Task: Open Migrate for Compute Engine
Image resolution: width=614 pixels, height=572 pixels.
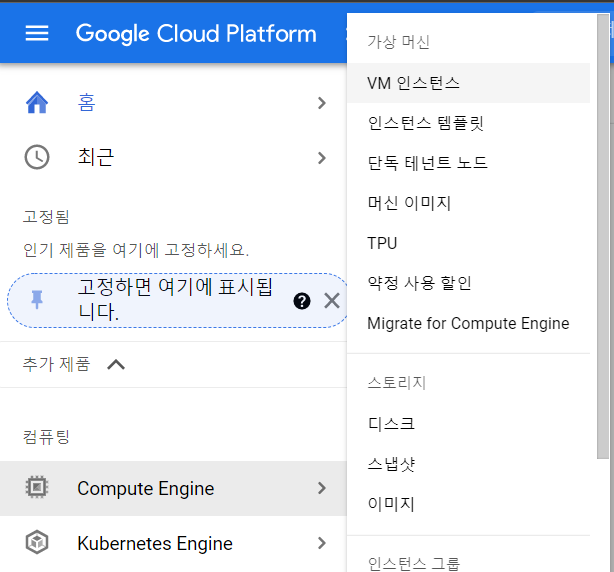Action: click(x=468, y=323)
